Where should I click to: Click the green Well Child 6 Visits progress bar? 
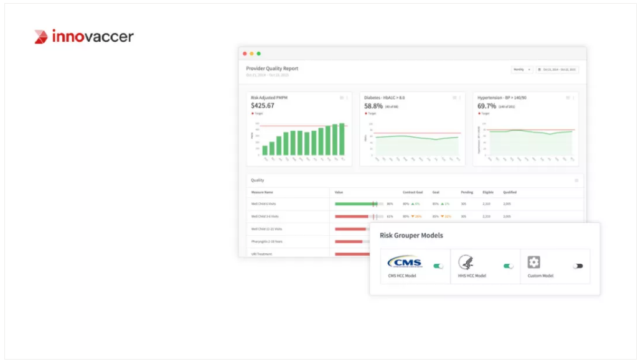point(356,203)
